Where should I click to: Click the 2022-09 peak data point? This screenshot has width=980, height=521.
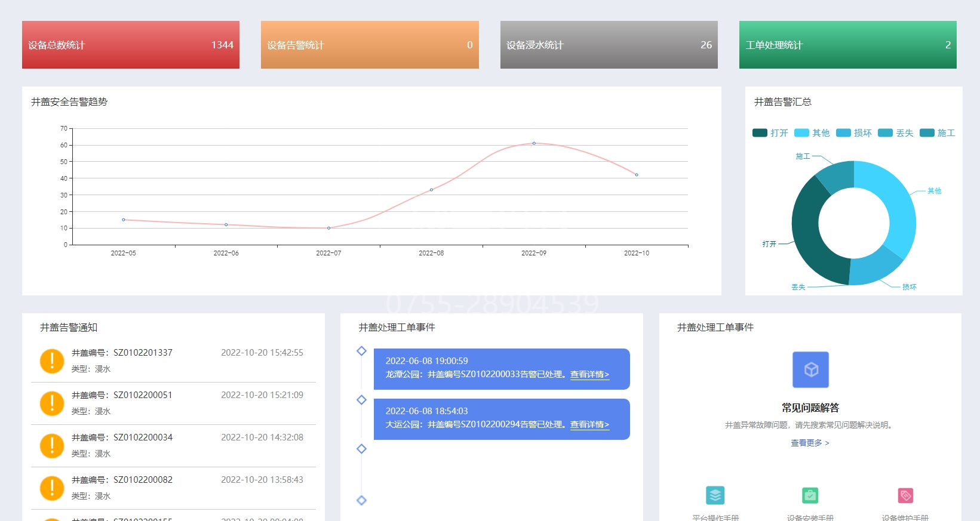click(534, 143)
